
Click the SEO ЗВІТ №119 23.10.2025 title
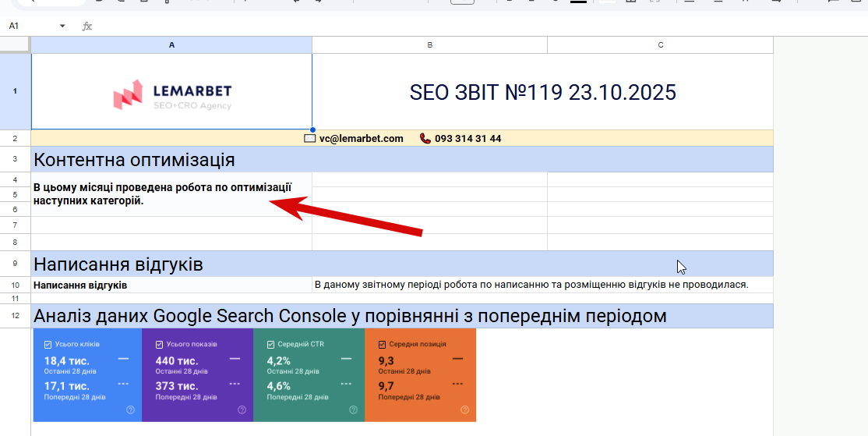point(542,92)
